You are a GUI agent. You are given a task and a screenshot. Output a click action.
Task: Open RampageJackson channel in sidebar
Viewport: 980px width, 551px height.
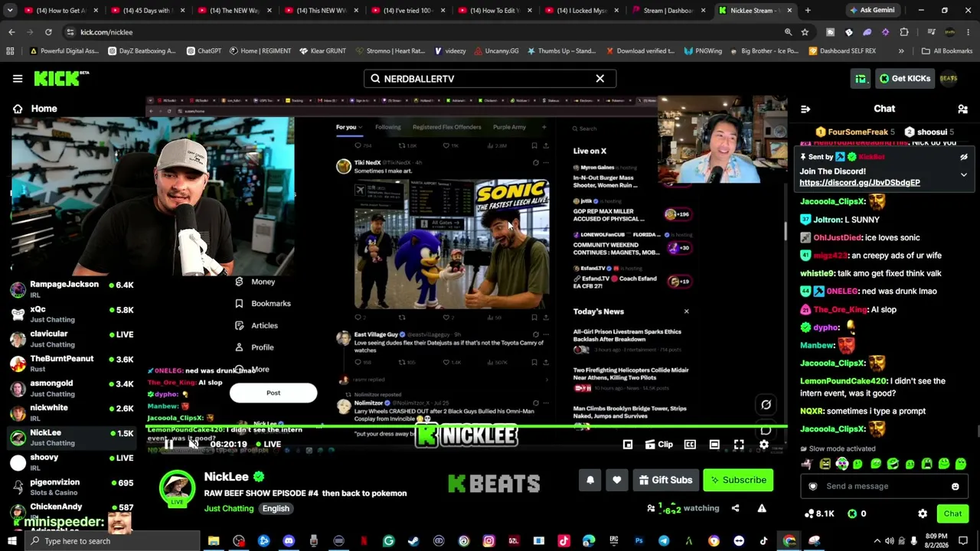point(73,289)
